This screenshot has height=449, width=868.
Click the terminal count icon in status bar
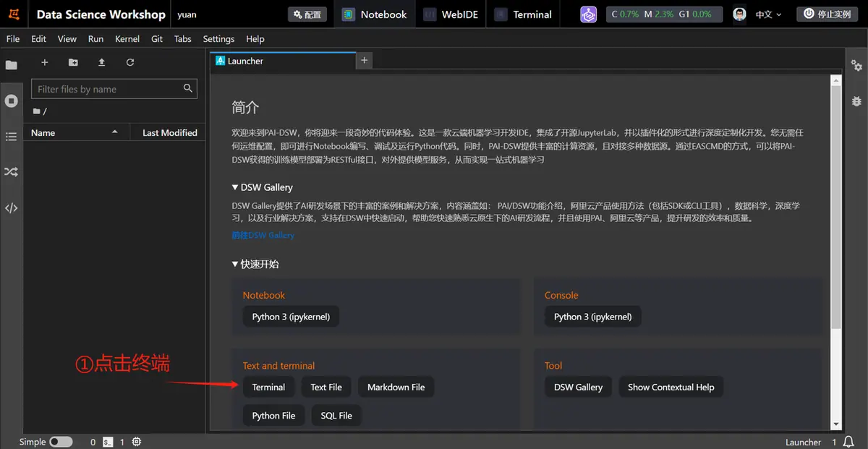click(x=107, y=442)
